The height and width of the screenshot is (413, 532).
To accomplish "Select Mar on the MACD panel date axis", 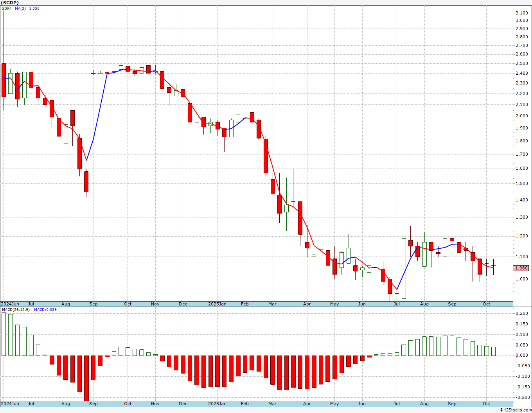I will coord(273,404).
